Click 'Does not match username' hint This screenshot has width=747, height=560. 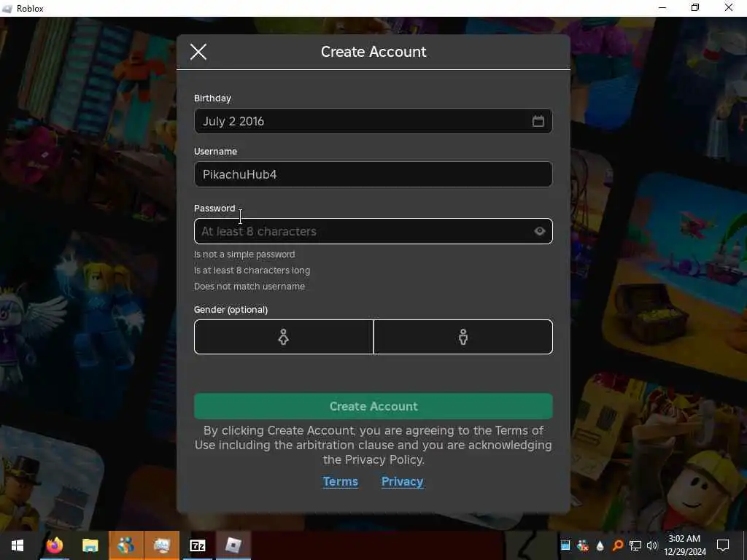tap(249, 286)
